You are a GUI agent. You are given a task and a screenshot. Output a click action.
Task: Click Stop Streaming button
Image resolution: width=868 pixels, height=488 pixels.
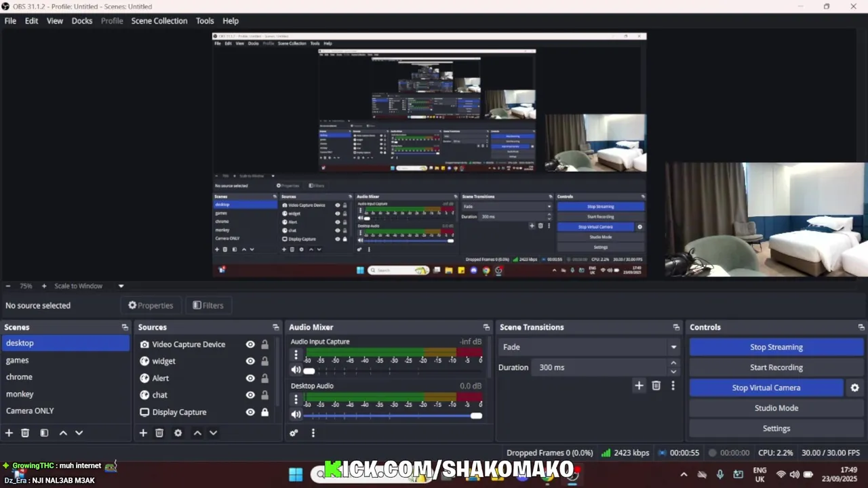(776, 347)
